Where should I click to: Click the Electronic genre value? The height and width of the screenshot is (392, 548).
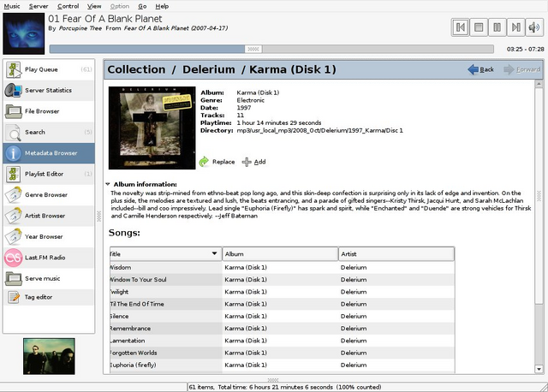(x=250, y=100)
